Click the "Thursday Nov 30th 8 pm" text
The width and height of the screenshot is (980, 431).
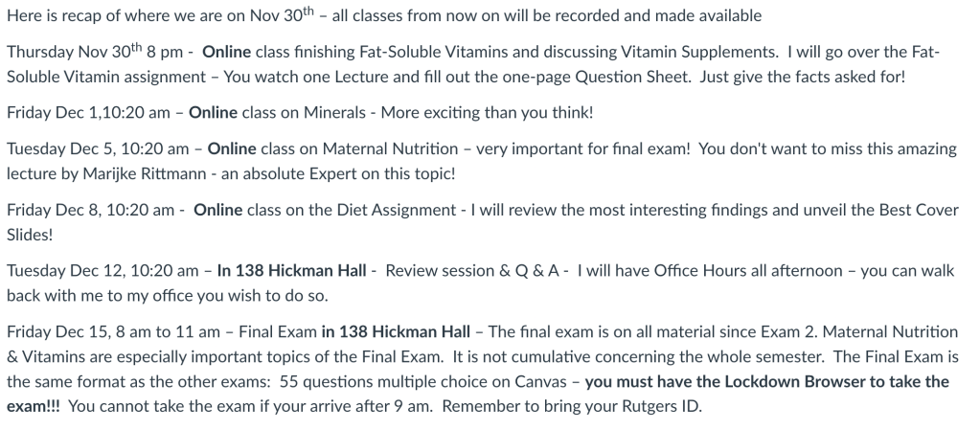pyautogui.click(x=91, y=51)
